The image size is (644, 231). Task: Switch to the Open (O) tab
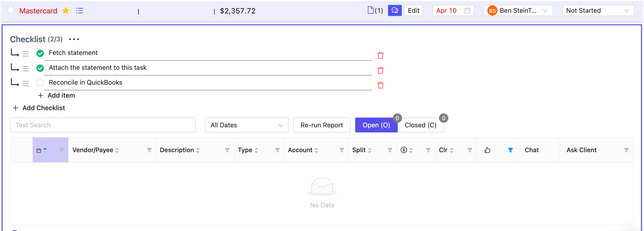376,125
